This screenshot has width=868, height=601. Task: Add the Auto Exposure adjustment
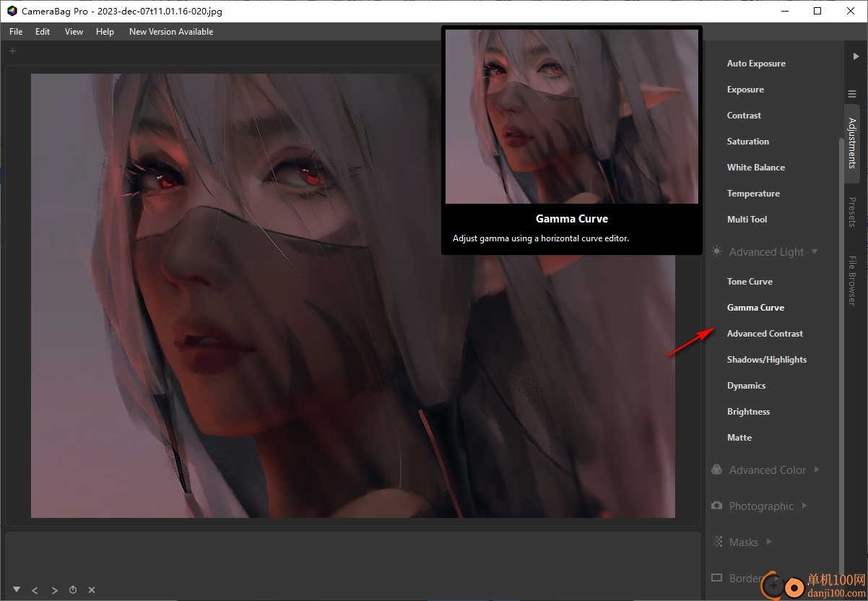[756, 64]
